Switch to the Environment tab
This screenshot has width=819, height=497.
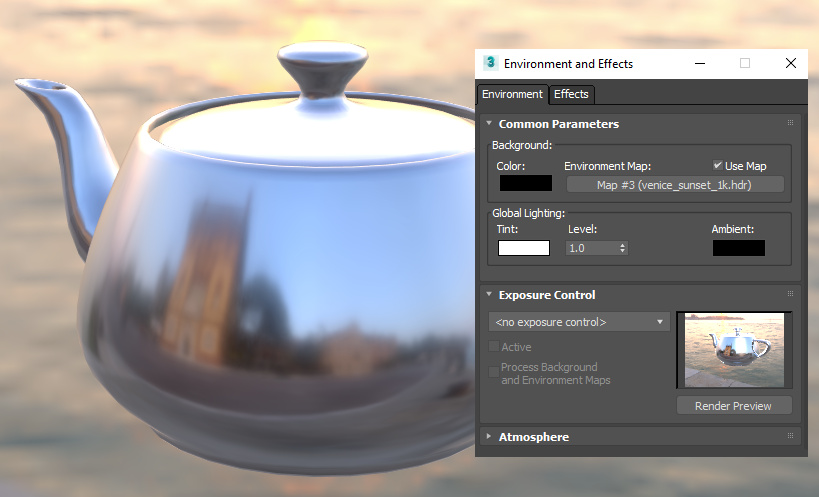coord(512,94)
